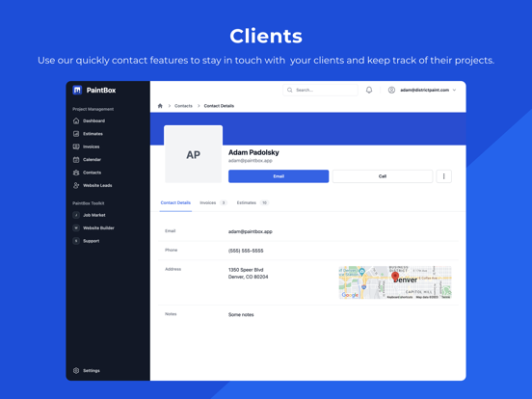Click the email value in the Email row
The height and width of the screenshot is (399, 532).
click(251, 231)
